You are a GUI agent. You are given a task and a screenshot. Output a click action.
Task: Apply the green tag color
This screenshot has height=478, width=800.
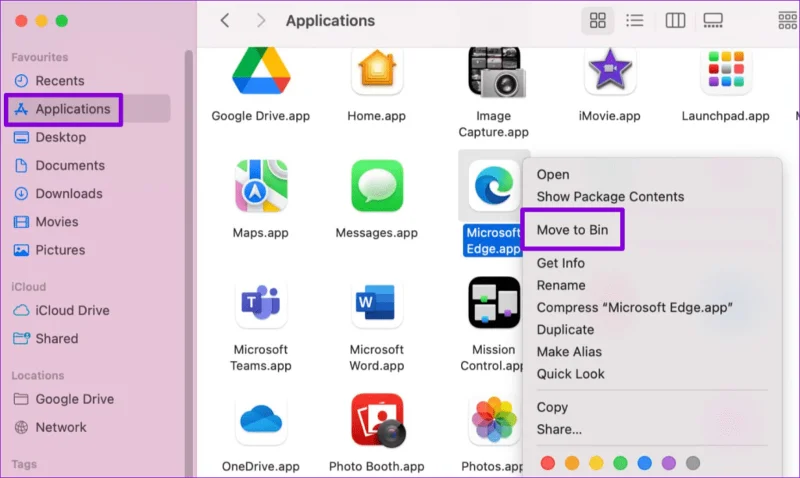tap(620, 463)
